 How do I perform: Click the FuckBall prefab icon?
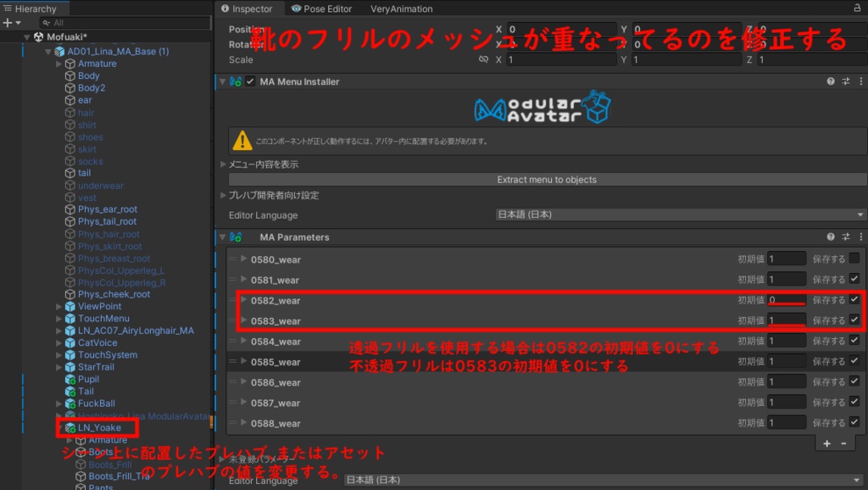[70, 404]
